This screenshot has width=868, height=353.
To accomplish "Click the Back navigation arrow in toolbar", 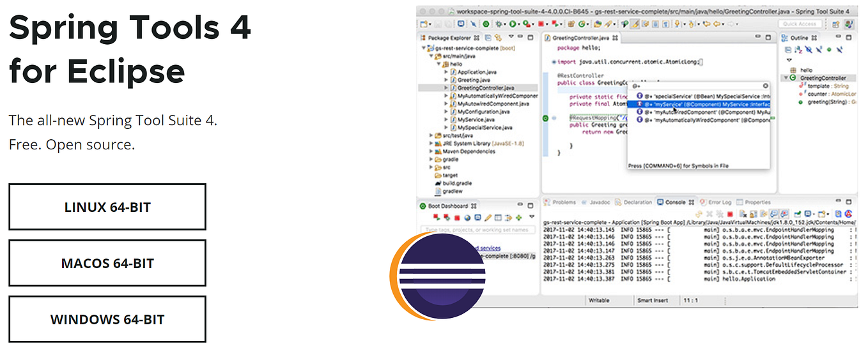I will click(717, 24).
